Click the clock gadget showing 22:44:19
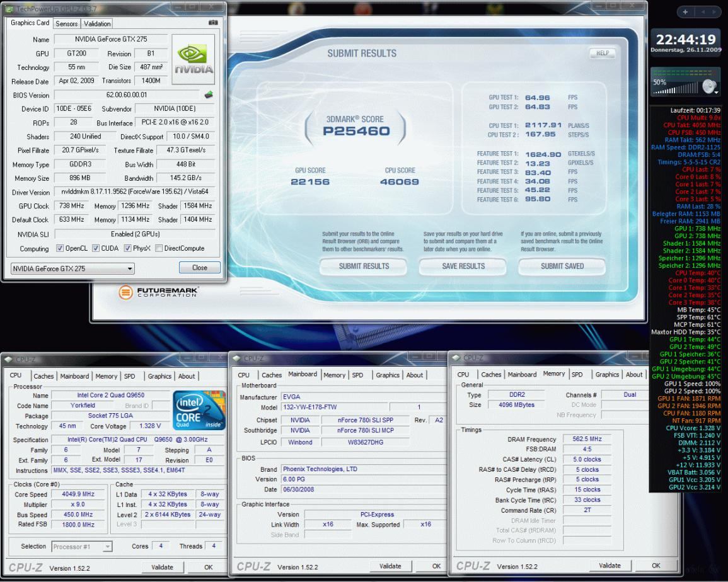This screenshot has width=728, height=582. click(685, 43)
